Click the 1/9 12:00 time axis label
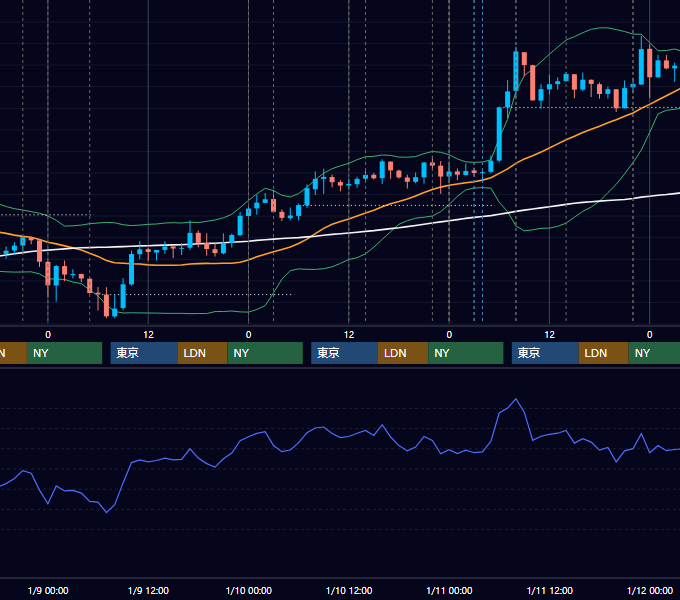The image size is (680, 600). click(x=148, y=590)
